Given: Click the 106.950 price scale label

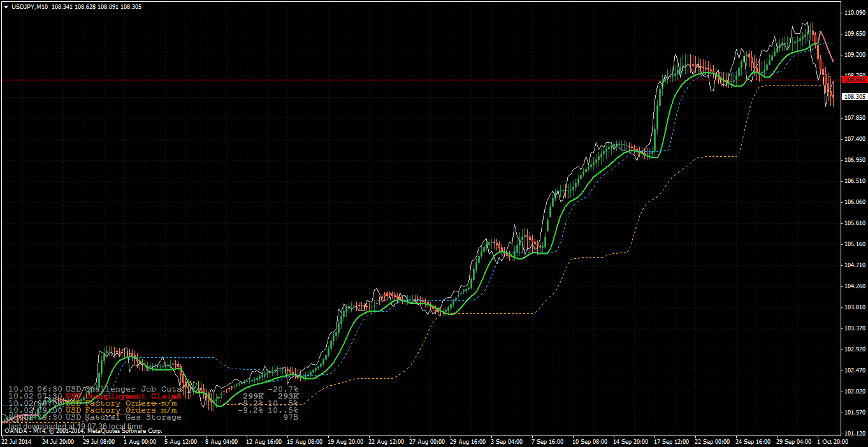Looking at the screenshot, I should click(x=854, y=160).
